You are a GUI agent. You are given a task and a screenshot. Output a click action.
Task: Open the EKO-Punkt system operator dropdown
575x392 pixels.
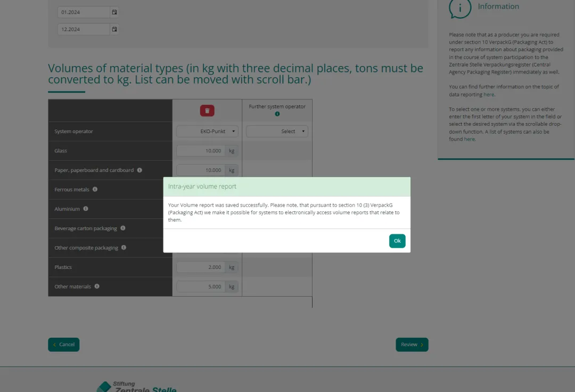pos(207,132)
